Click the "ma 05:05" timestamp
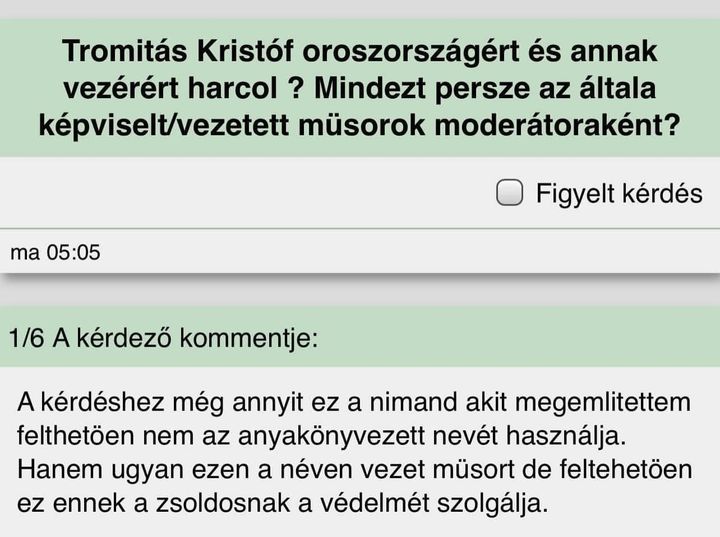Screen dimensions: 720x537 pos(55,252)
